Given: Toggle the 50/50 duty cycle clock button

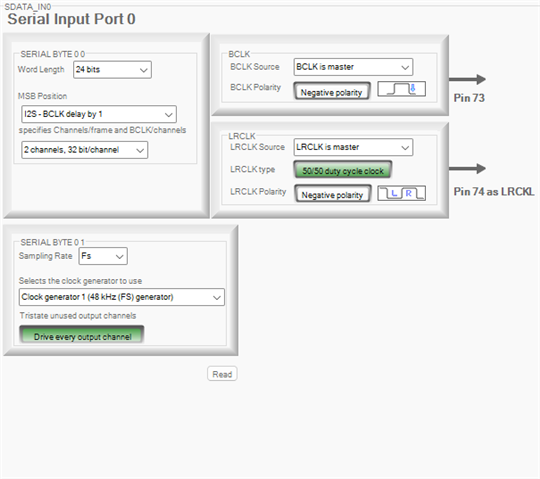Looking at the screenshot, I should (x=343, y=170).
